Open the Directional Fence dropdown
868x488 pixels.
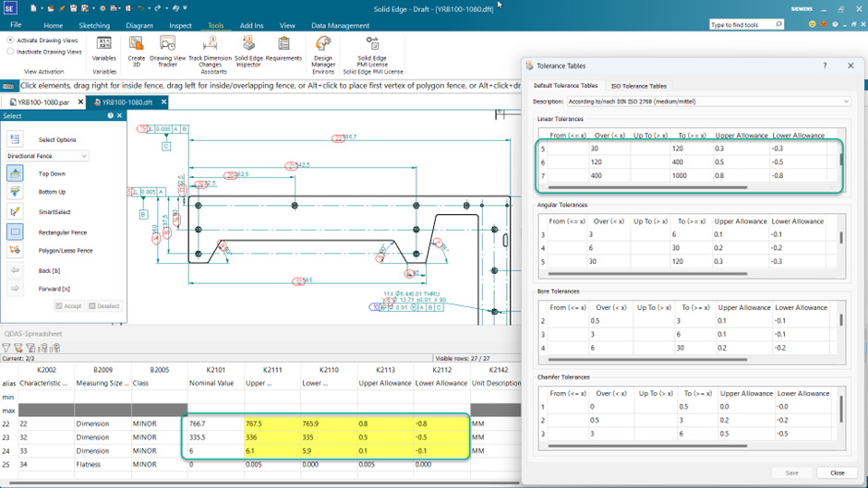pyautogui.click(x=47, y=156)
